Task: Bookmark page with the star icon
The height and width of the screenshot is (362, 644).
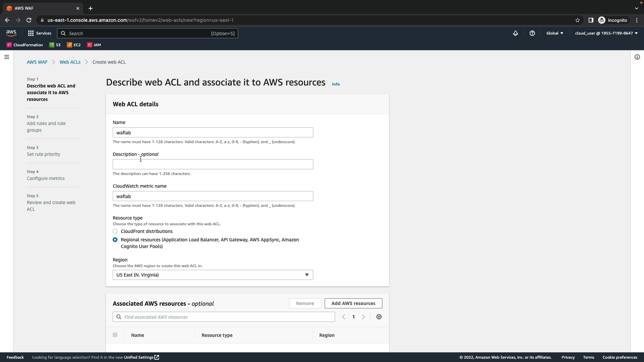Action: (x=578, y=20)
